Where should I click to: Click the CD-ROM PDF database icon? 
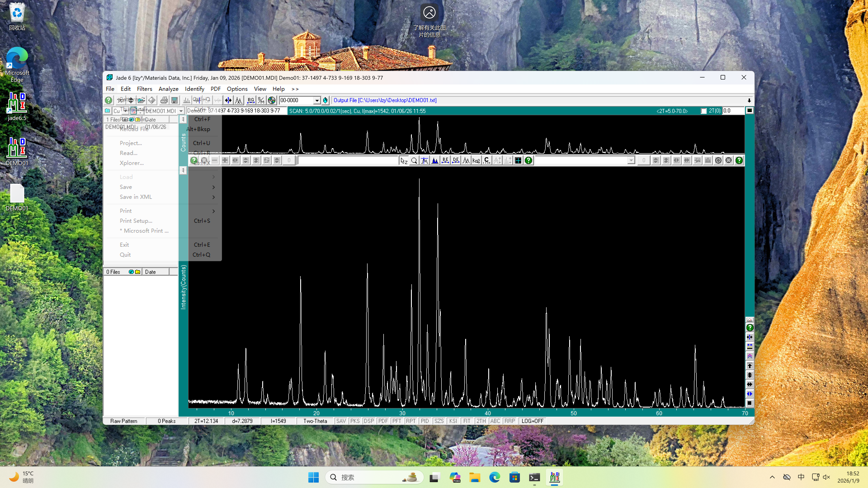[271, 100]
